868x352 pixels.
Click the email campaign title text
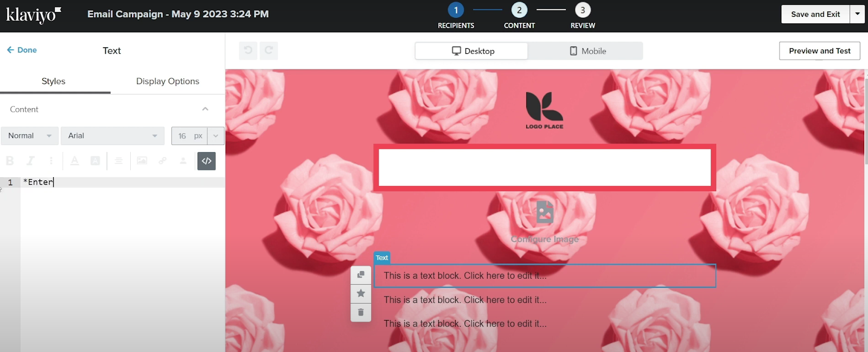[178, 14]
